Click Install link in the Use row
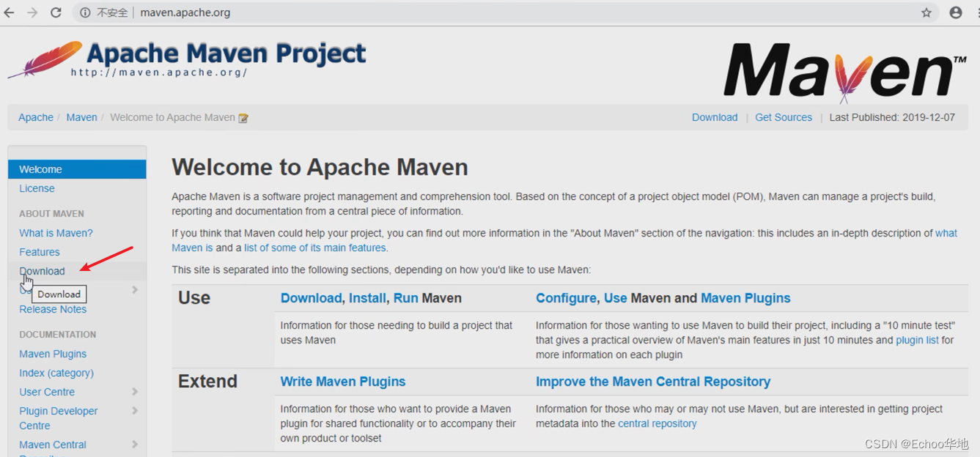 367,298
